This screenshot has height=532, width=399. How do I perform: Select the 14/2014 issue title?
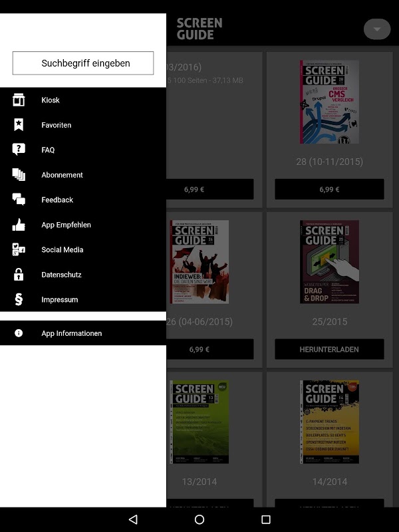point(329,481)
